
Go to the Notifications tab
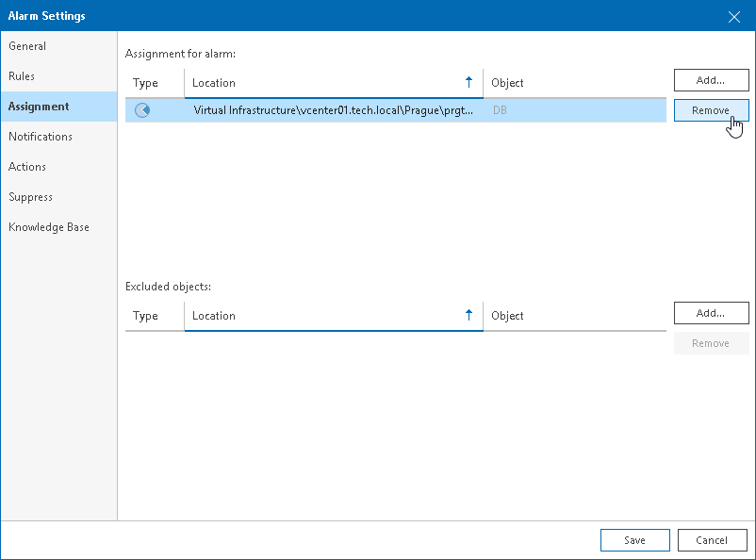(41, 137)
